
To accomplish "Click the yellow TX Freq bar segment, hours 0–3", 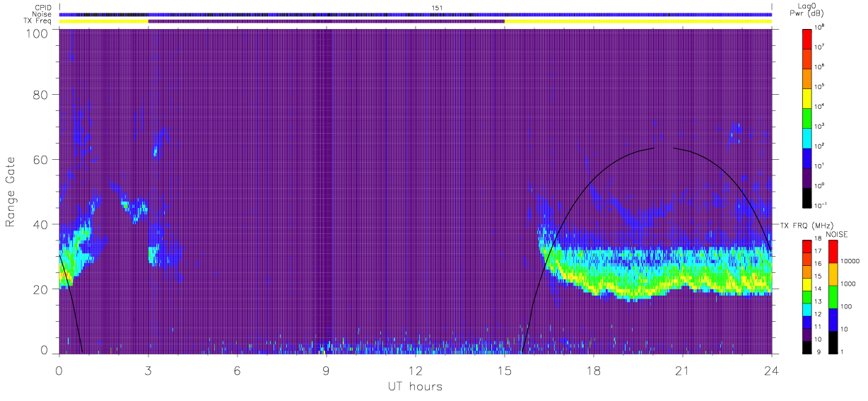I will point(104,21).
